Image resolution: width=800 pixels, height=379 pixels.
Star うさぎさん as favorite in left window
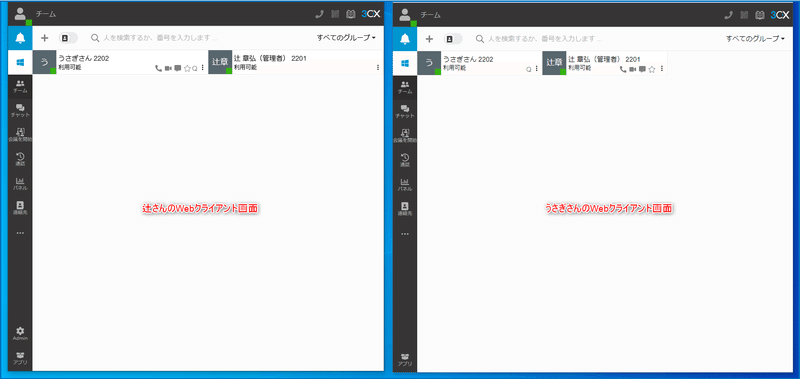(187, 68)
